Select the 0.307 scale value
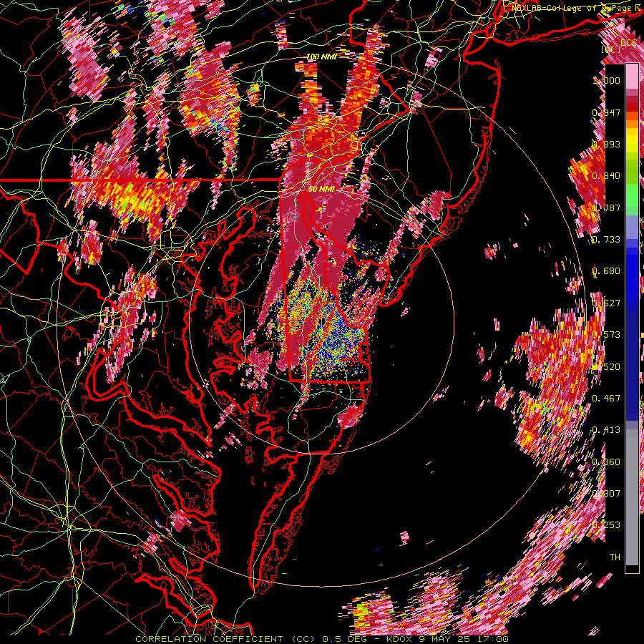Image resolution: width=644 pixels, height=644 pixels. click(x=606, y=493)
